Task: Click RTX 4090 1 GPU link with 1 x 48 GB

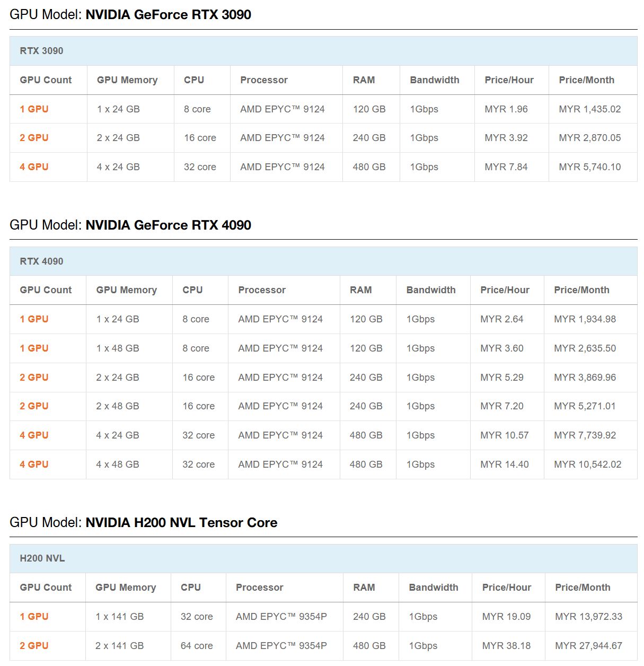Action: [34, 348]
